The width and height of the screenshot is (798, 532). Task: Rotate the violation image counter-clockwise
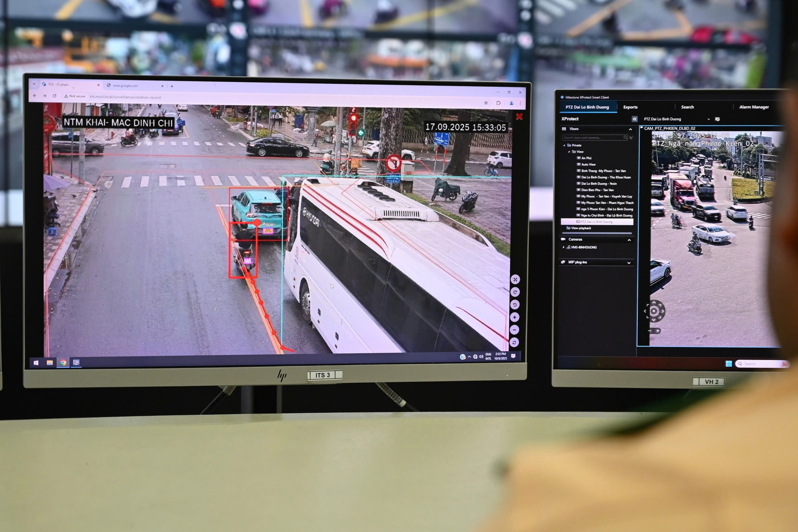515,305
